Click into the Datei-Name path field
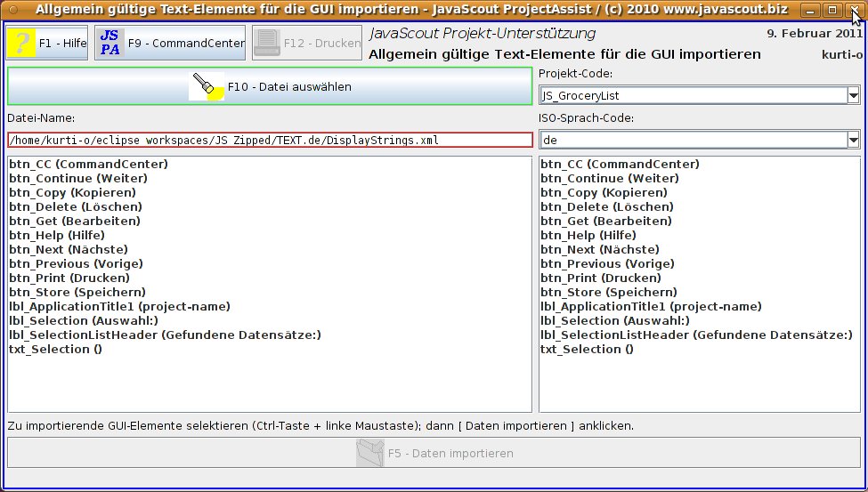 pos(270,140)
